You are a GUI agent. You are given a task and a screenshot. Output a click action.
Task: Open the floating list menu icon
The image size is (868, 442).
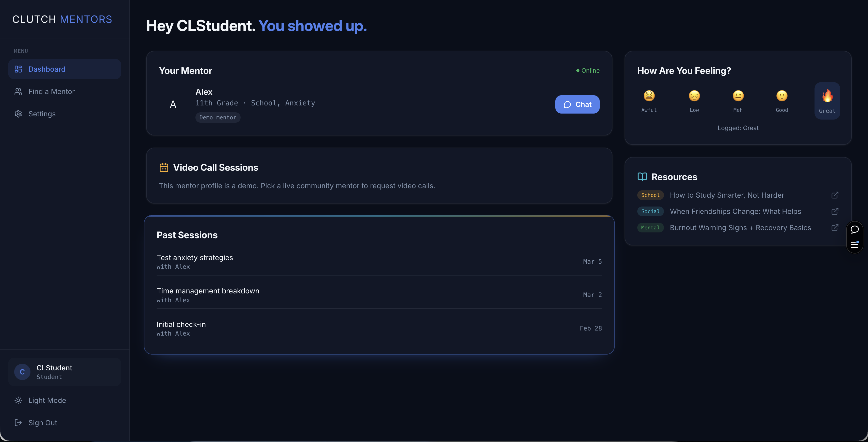855,244
